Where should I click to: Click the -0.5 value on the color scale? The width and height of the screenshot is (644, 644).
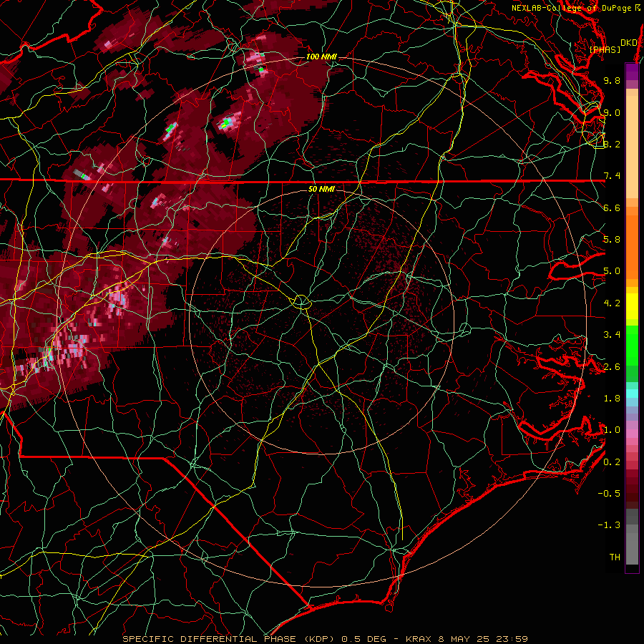(x=609, y=494)
